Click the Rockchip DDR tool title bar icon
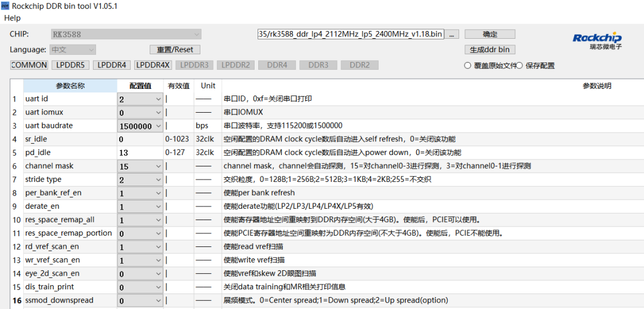Screen dimensions: 644x309 (6, 6)
